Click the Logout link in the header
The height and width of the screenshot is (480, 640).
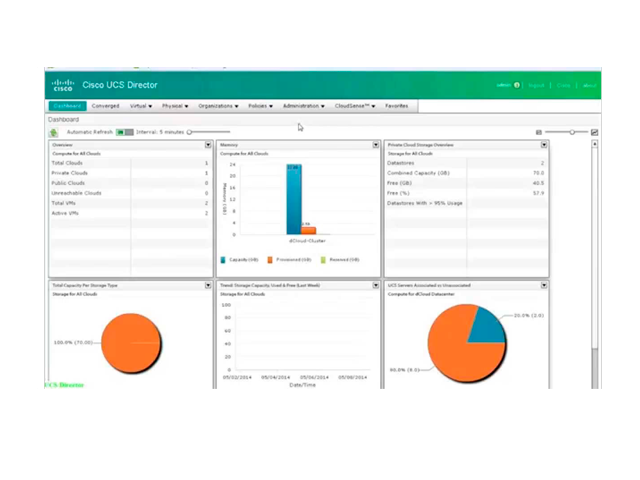point(536,86)
